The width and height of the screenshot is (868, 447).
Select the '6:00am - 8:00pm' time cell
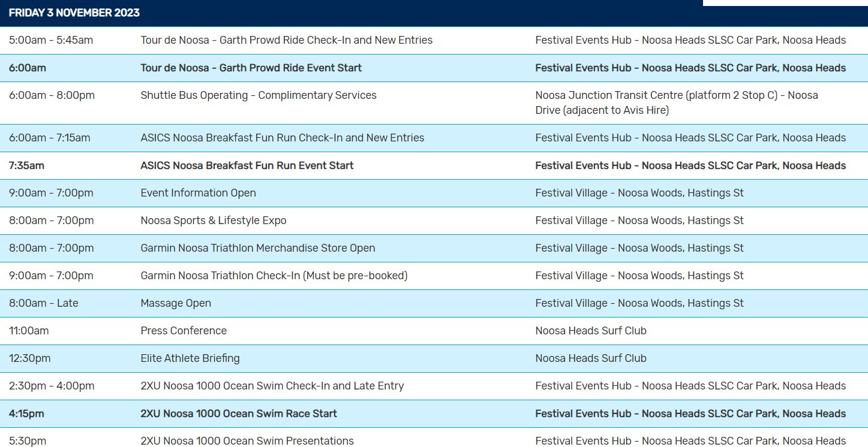52,95
